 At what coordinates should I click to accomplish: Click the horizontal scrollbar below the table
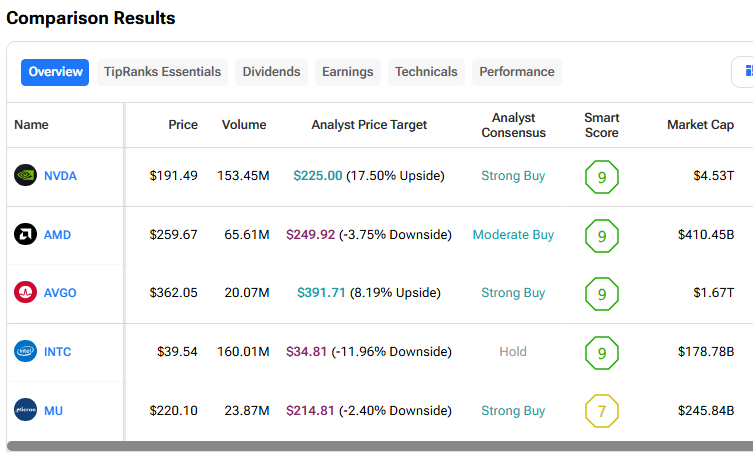(380, 446)
